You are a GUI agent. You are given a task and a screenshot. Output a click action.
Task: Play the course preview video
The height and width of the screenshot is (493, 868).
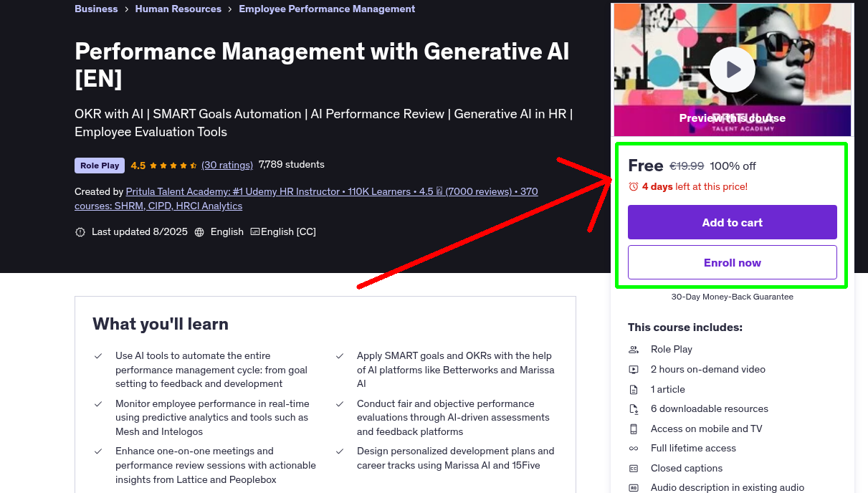point(733,70)
